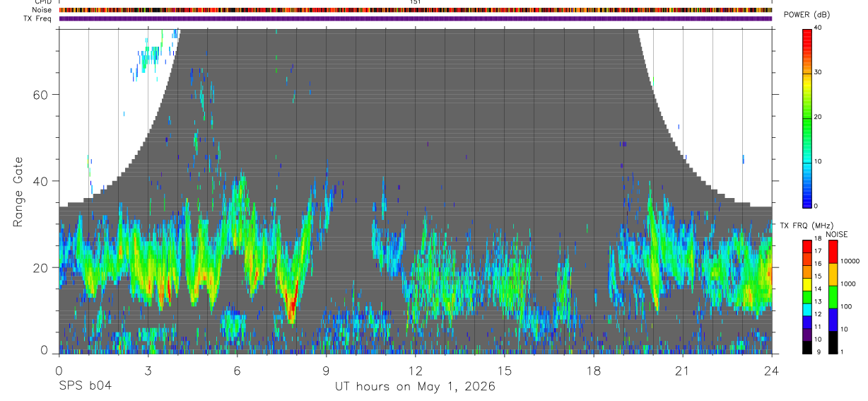Click the black segment of NOISE legend
Viewport: 868px width, 401px height.
click(831, 342)
